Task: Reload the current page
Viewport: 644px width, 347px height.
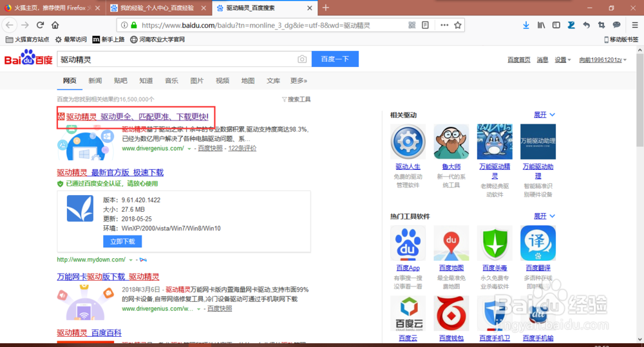Action: [x=40, y=25]
